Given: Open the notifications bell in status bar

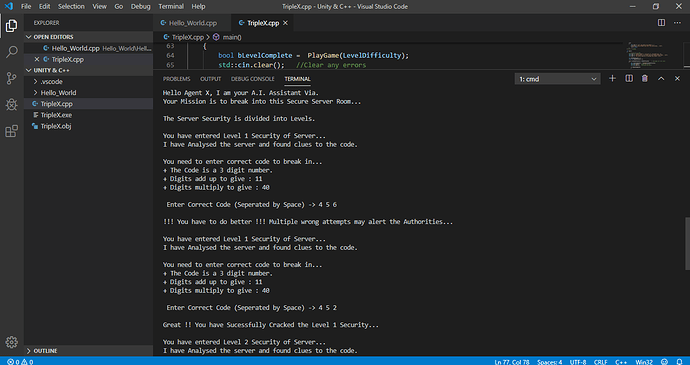Looking at the screenshot, I should click(x=680, y=362).
